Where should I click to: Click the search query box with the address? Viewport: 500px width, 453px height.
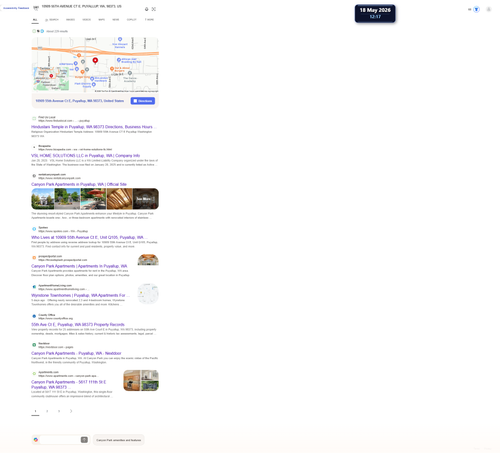click(x=82, y=6)
